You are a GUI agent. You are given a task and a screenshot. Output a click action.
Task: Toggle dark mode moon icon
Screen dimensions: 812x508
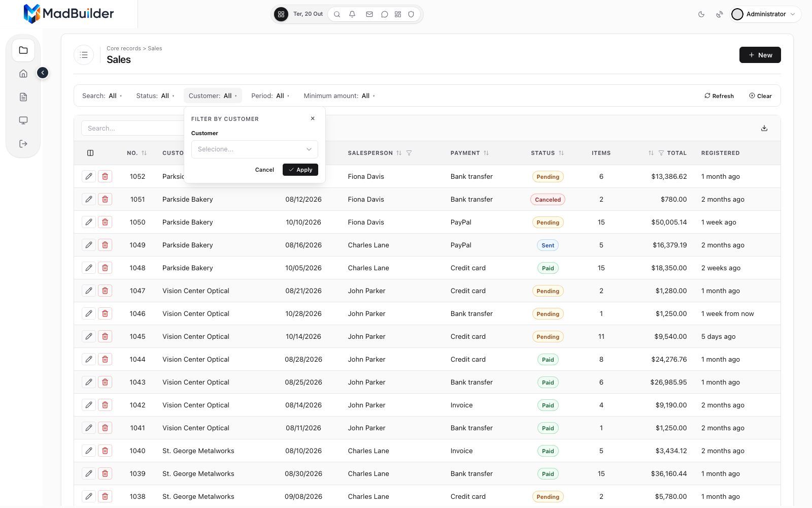pos(701,14)
